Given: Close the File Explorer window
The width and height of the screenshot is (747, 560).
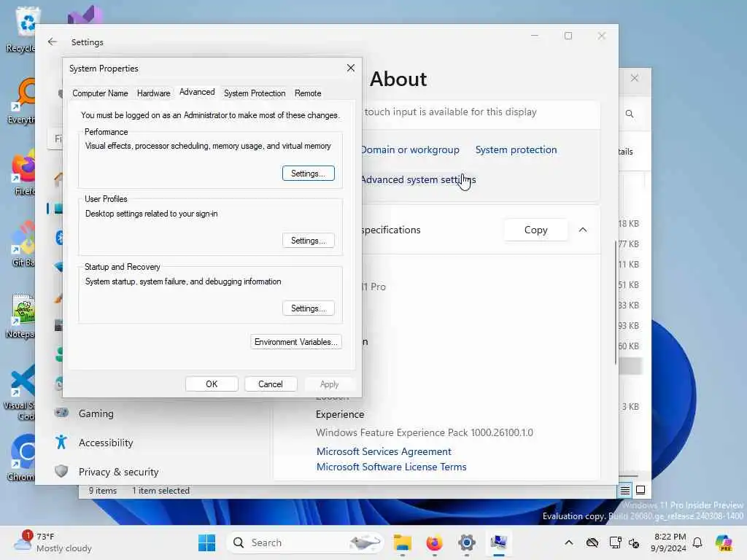Looking at the screenshot, I should 635,78.
